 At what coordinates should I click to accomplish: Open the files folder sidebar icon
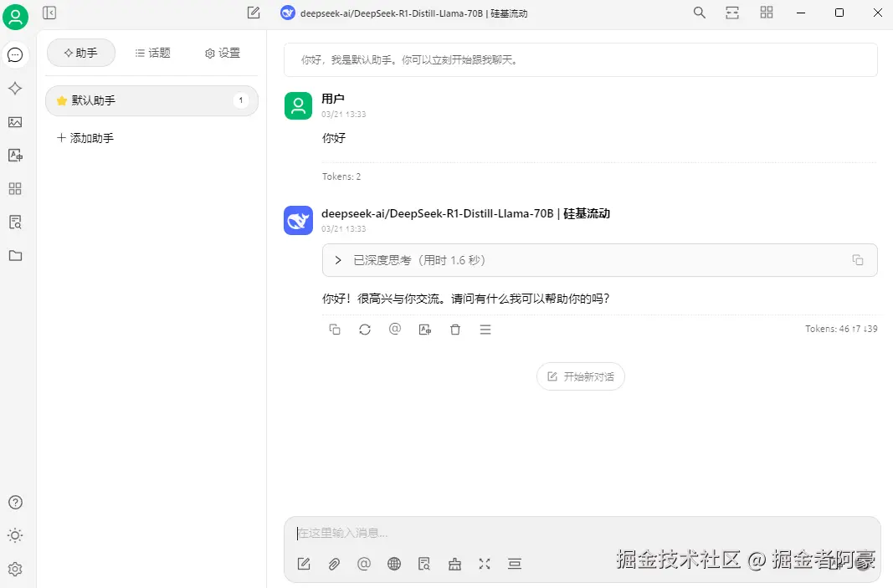point(15,256)
